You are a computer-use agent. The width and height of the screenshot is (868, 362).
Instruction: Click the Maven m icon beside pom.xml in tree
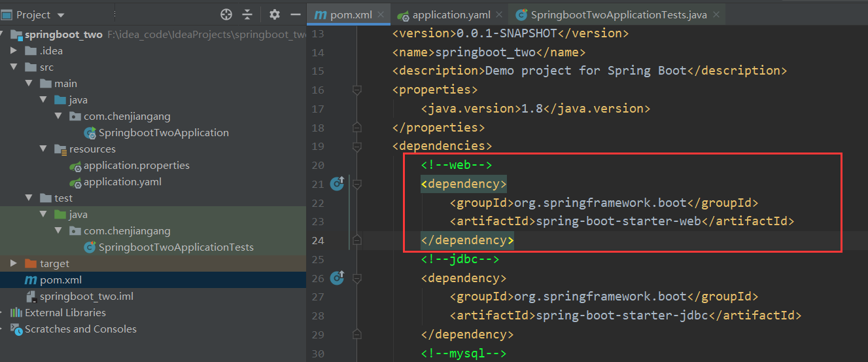30,280
